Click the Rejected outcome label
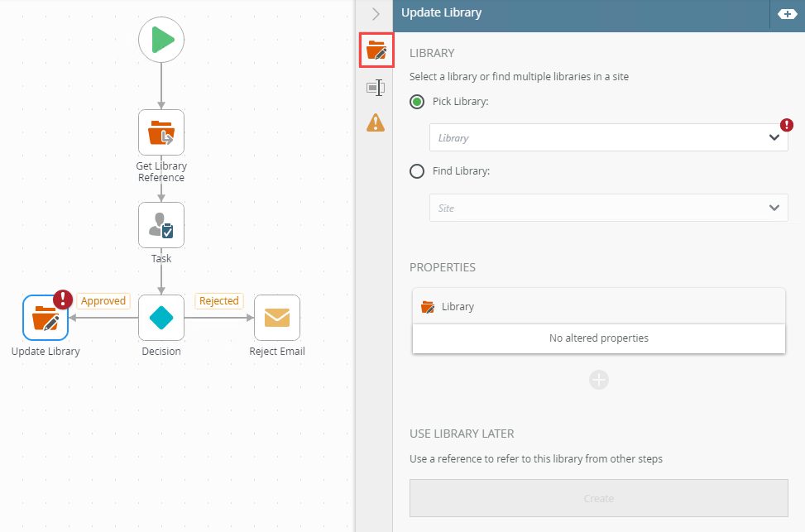805x532 pixels. [x=219, y=301]
